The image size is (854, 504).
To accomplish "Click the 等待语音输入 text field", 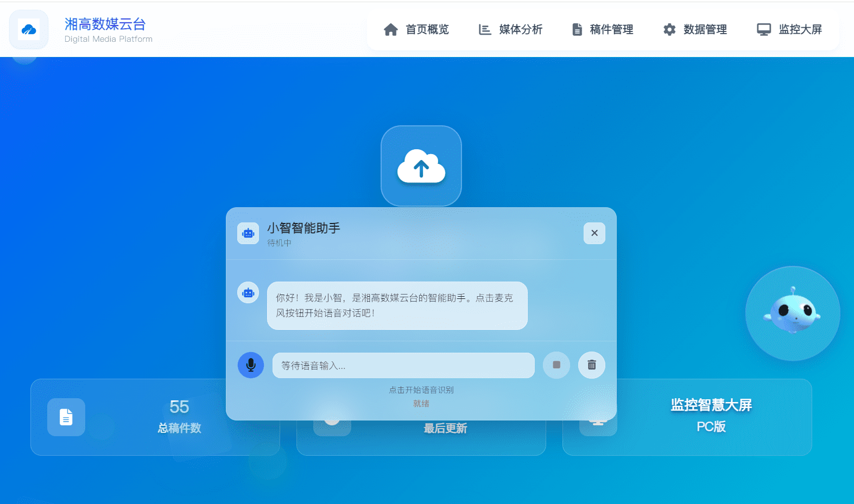I will [x=403, y=366].
